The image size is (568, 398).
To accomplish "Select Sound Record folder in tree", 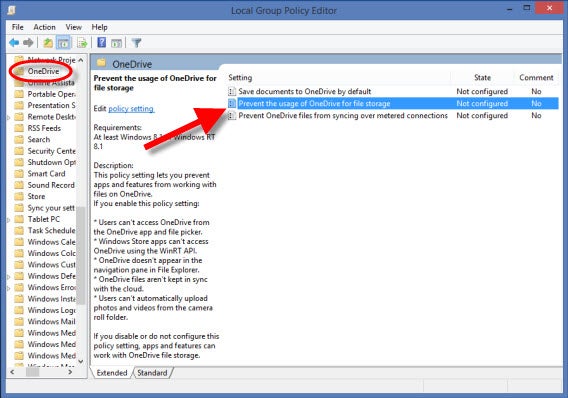I will 51,185.
